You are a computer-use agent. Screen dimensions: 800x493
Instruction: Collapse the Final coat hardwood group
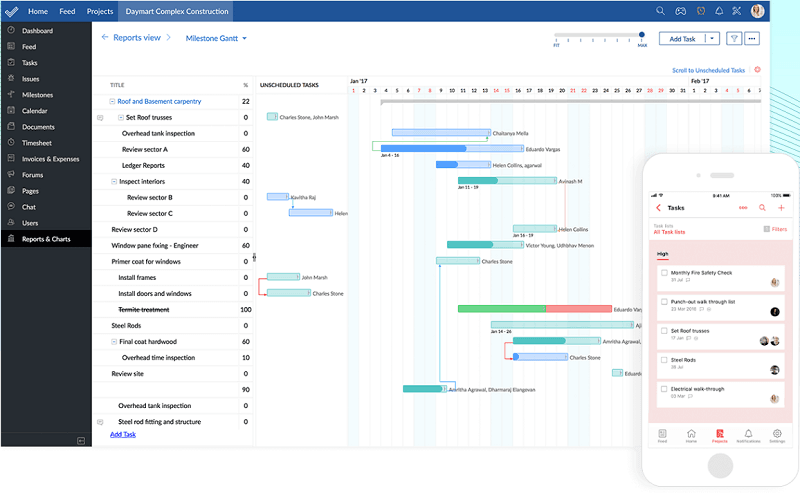[x=114, y=341]
